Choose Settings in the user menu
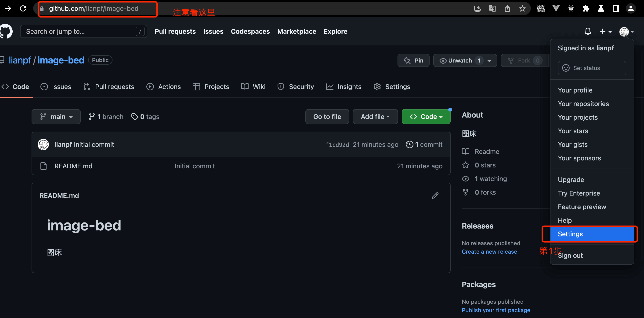 tap(592, 234)
